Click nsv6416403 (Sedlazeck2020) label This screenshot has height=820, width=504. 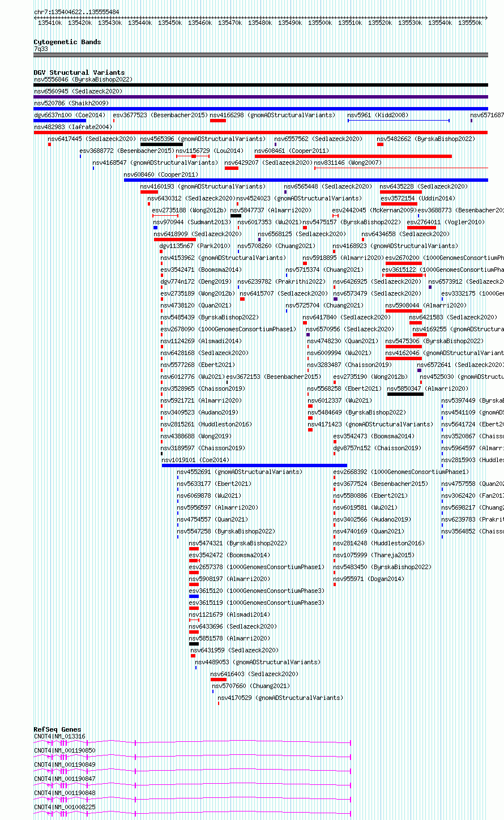(x=254, y=674)
